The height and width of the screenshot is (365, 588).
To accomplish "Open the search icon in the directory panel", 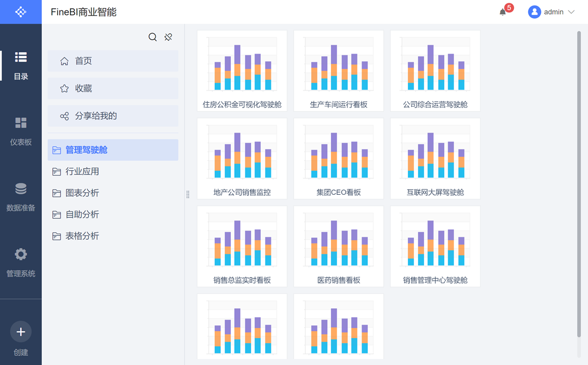I will [152, 37].
